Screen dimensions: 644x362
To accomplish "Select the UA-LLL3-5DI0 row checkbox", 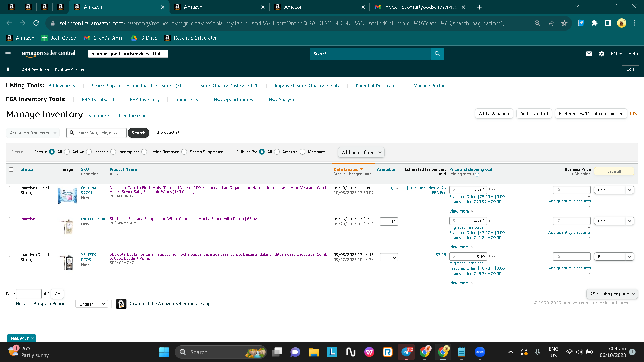I will (x=11, y=219).
